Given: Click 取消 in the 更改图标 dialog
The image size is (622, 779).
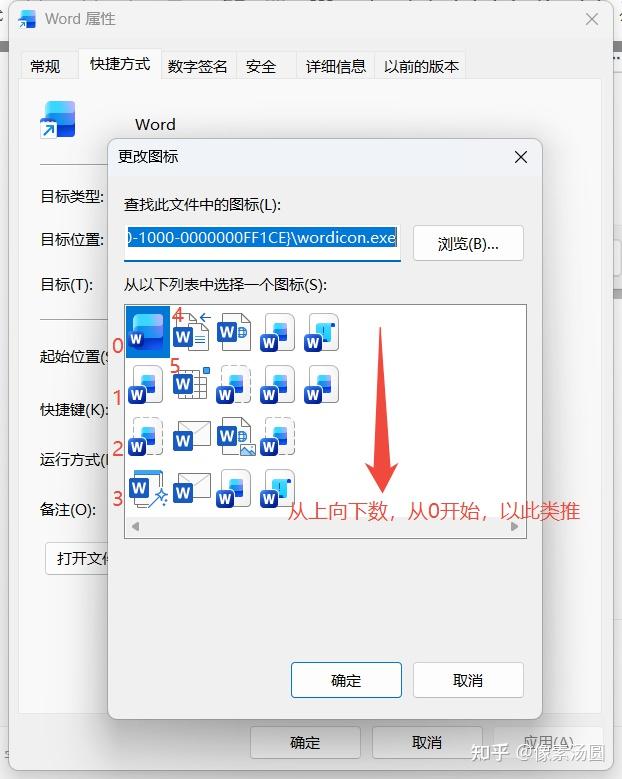Looking at the screenshot, I should (468, 680).
